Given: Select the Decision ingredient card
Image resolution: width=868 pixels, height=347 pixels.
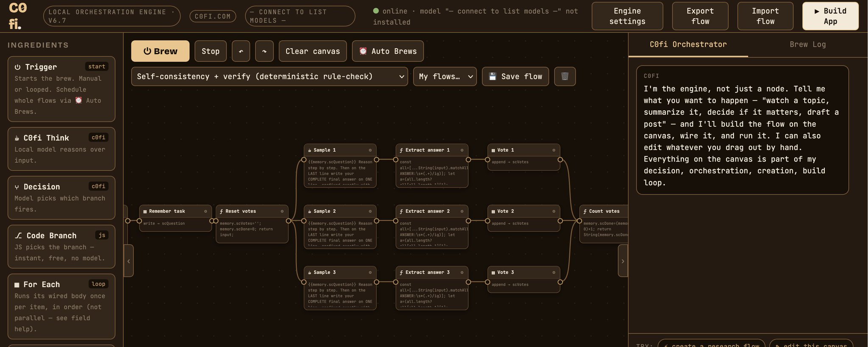Looking at the screenshot, I should [61, 197].
